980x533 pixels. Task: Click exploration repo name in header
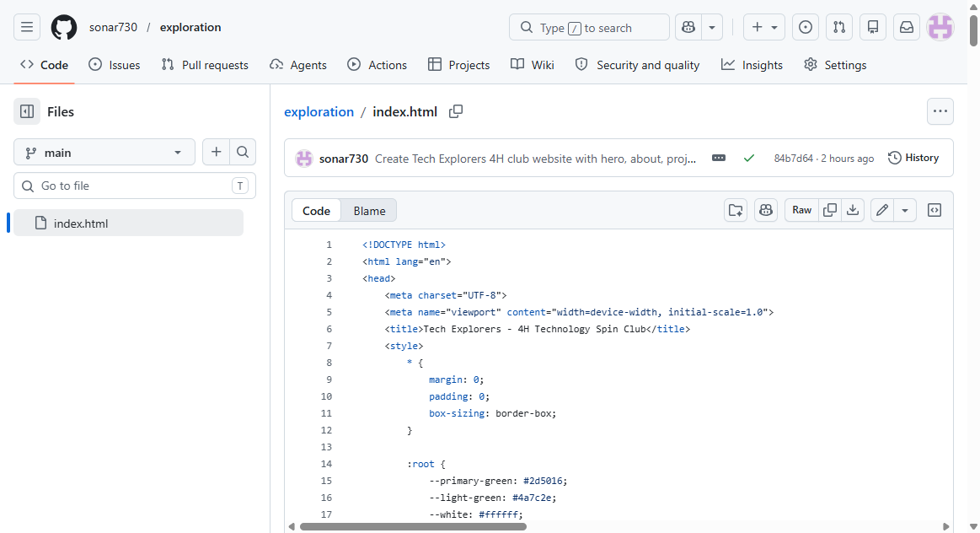pos(190,28)
